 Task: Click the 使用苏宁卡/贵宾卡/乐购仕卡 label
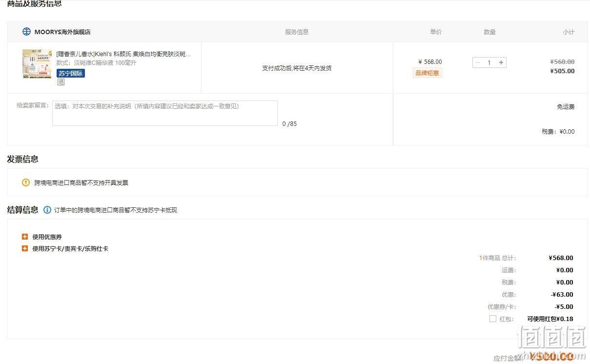[70, 249]
